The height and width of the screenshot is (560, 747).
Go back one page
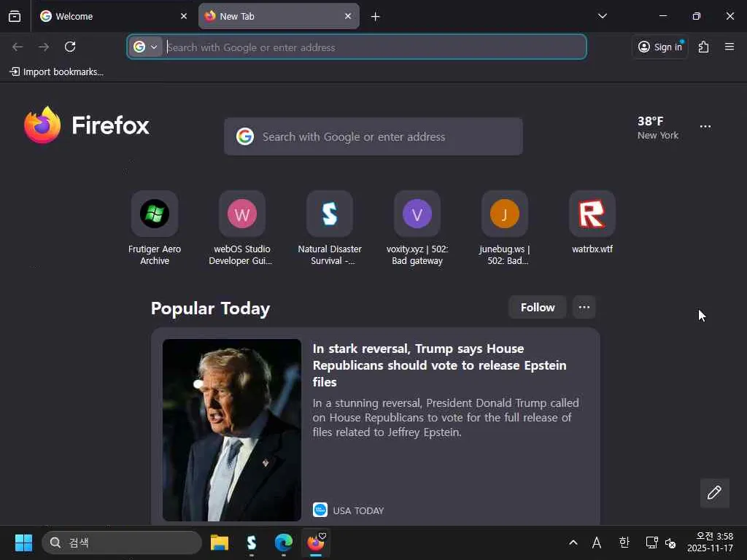click(x=18, y=47)
